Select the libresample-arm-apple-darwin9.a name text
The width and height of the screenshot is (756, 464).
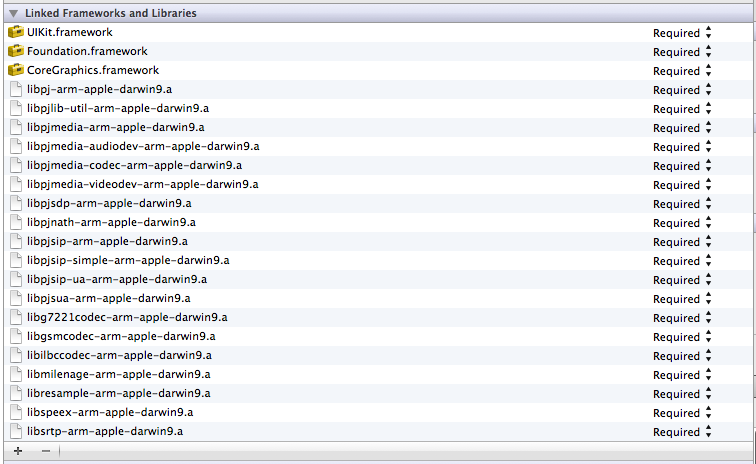119,394
